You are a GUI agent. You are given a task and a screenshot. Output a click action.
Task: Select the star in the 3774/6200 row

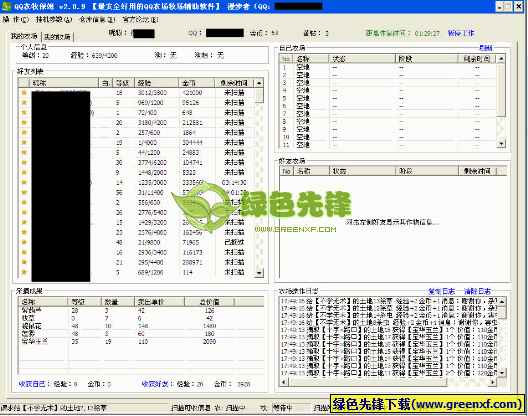tap(24, 162)
